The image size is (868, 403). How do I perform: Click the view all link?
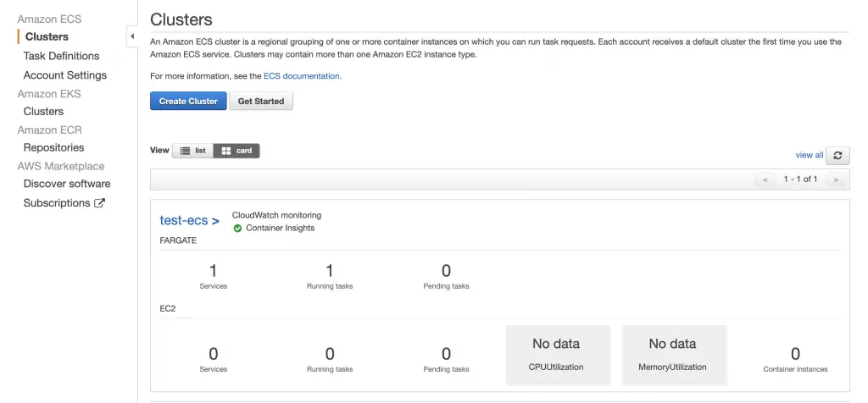coord(810,155)
